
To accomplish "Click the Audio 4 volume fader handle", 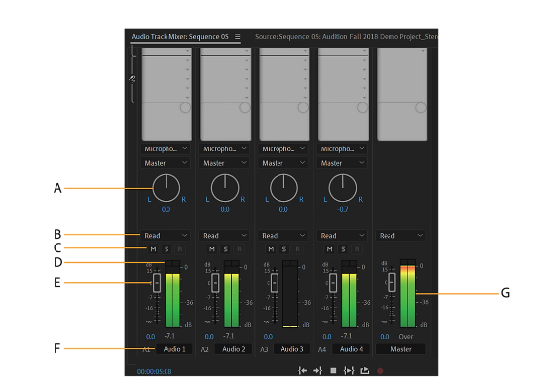I will (x=332, y=283).
